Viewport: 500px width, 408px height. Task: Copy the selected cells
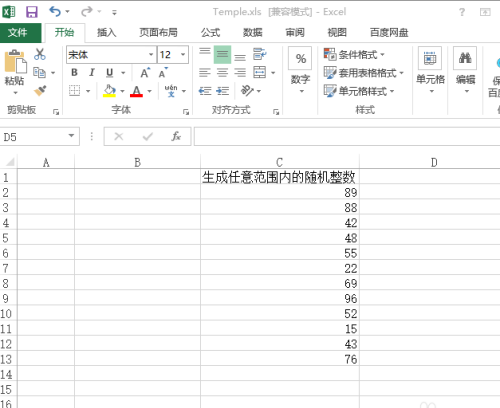39,72
